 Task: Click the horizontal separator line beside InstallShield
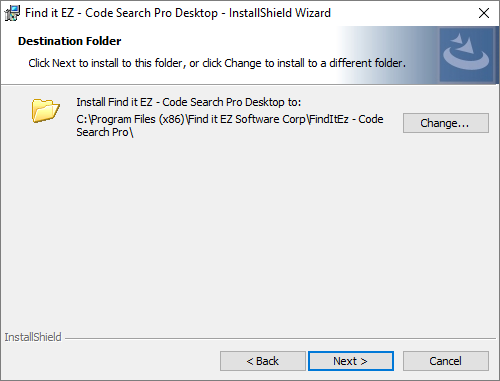[x=280, y=339]
